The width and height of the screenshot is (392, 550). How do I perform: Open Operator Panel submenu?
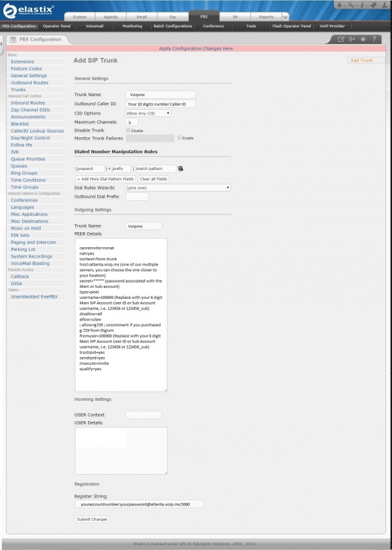pos(57,26)
